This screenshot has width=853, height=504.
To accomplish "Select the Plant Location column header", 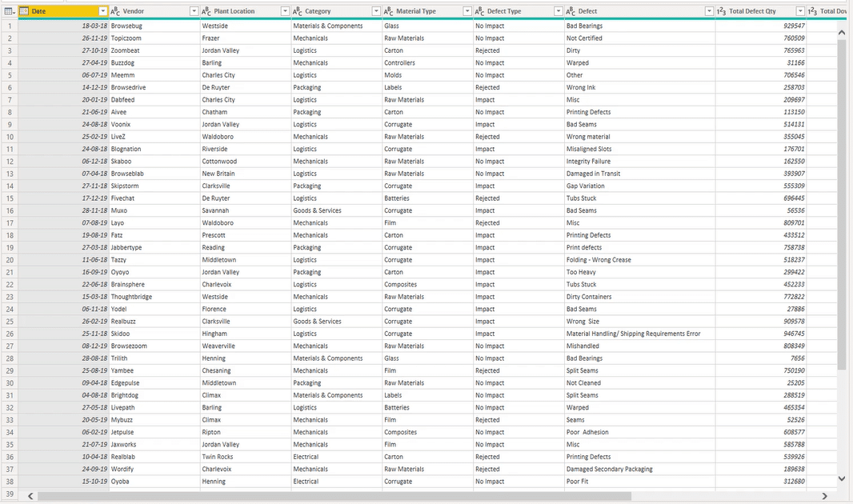I will point(246,11).
